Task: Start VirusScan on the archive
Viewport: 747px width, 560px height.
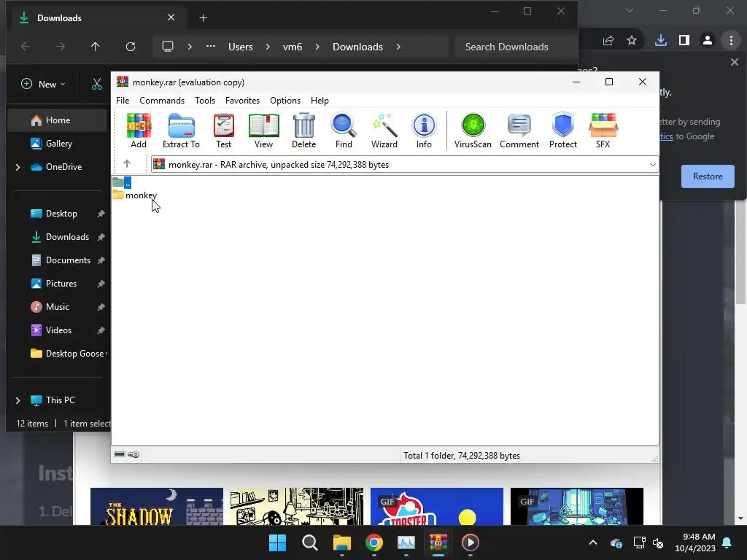Action: point(473,131)
